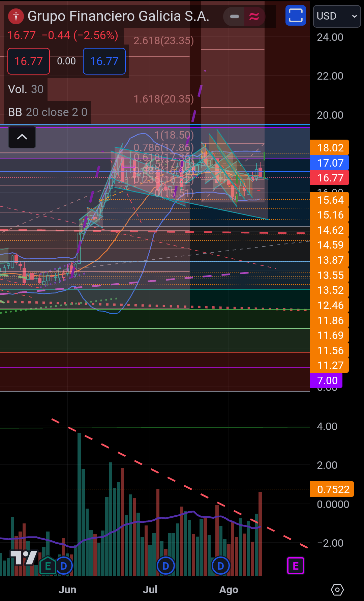The height and width of the screenshot is (601, 364).
Task: Select the 15.16 orange price label
Action: pos(329,215)
